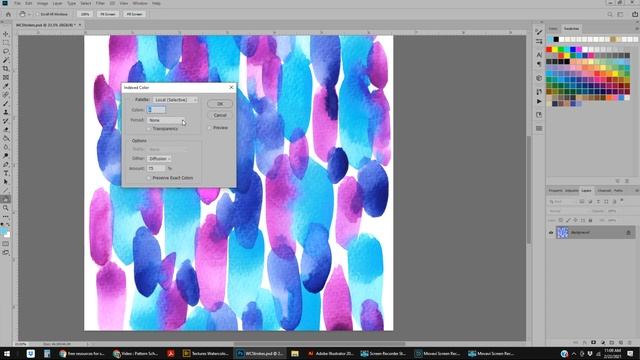Swap foreground and background colors
Image resolution: width=640 pixels, height=360 pixels.
8,225
